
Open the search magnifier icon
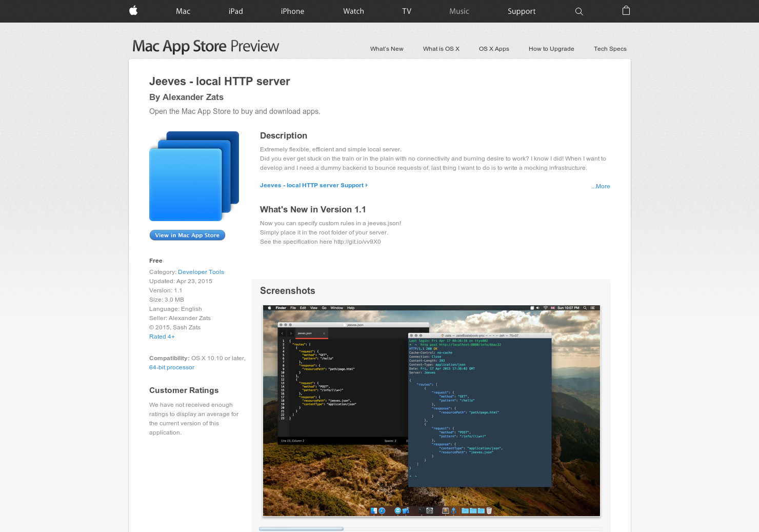pyautogui.click(x=579, y=11)
